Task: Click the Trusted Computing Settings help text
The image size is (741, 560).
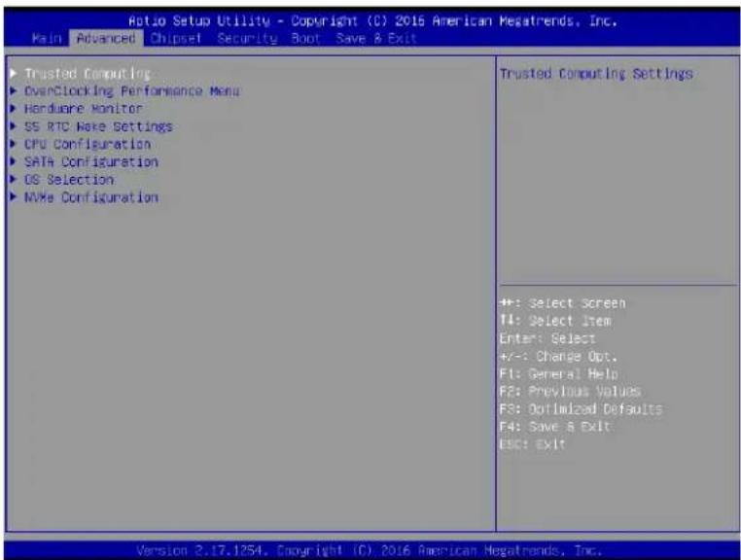Action: point(596,74)
